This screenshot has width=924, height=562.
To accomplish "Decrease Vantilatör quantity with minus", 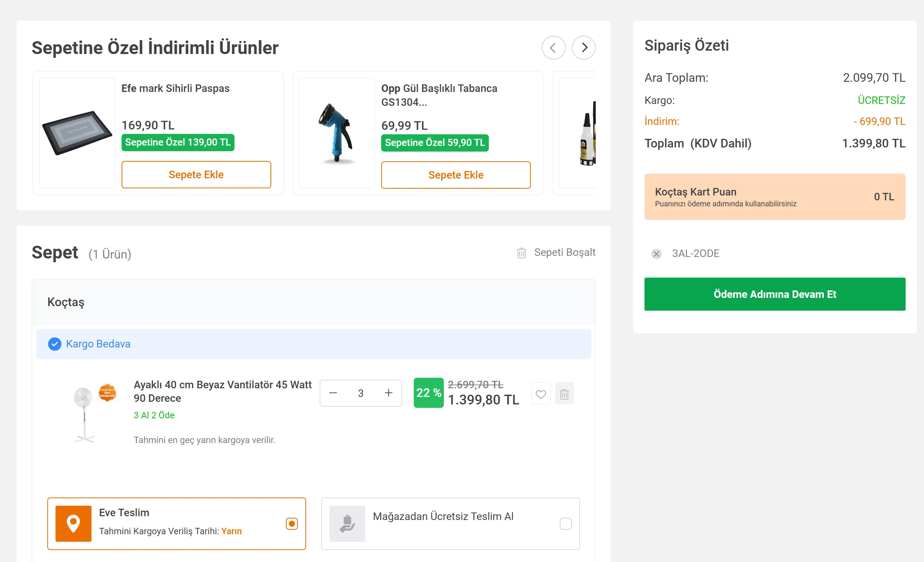I will click(x=333, y=393).
